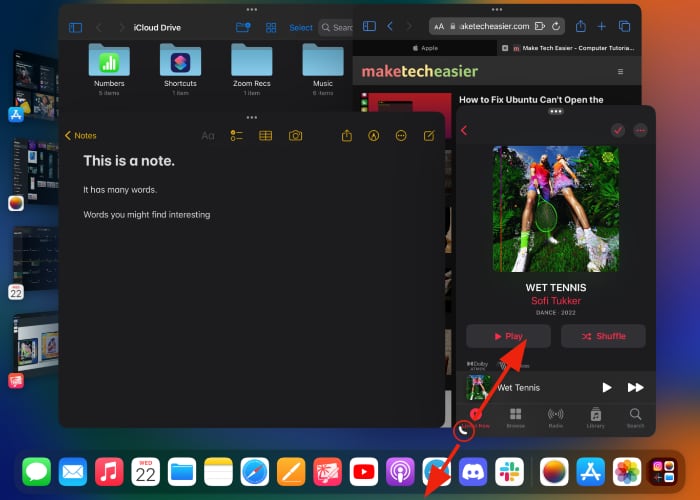Viewport: 700px width, 500px height.
Task: Open the maketecheasier hamburger menu
Action: click(x=620, y=72)
